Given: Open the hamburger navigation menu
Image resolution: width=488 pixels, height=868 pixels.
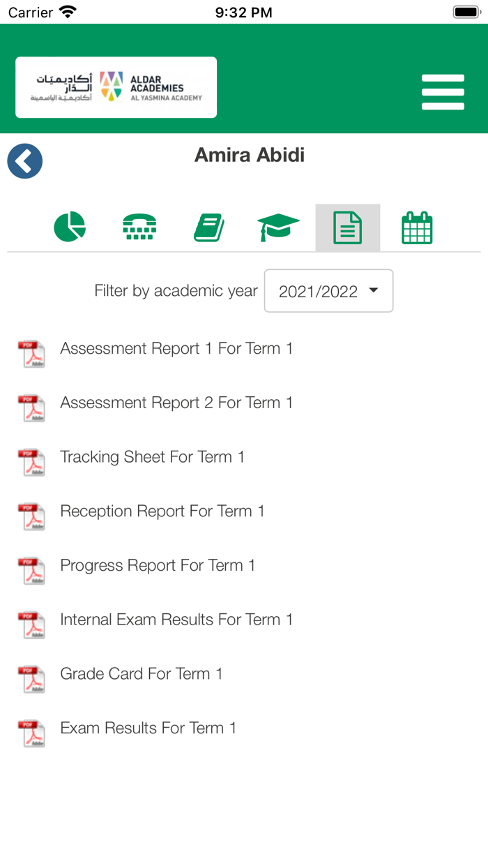Looking at the screenshot, I should point(443,91).
